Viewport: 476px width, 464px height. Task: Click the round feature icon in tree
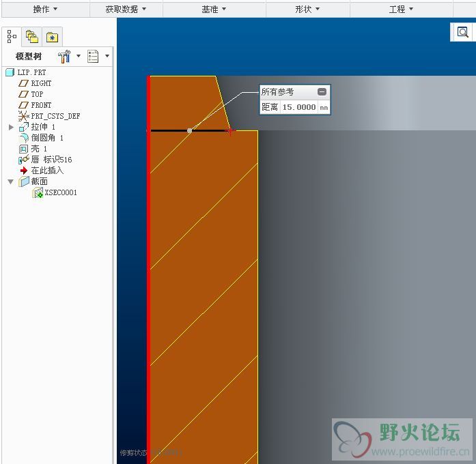pyautogui.click(x=24, y=138)
